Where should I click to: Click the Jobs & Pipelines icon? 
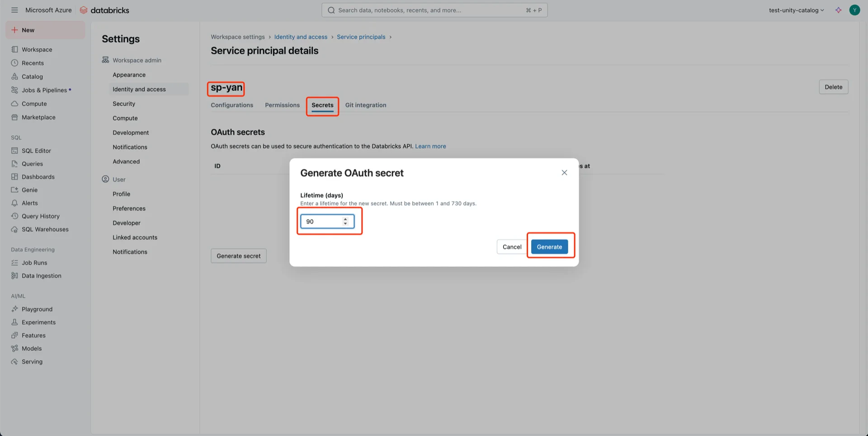15,90
